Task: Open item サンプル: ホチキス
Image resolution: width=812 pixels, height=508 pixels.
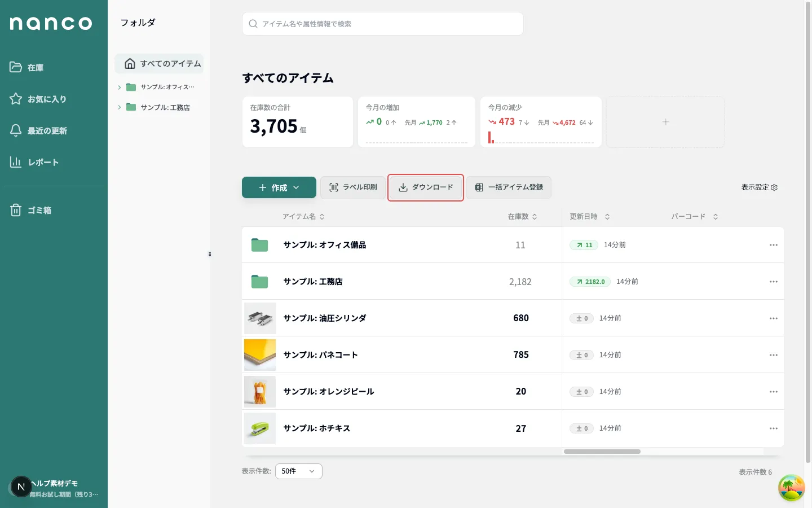Action: click(x=317, y=428)
